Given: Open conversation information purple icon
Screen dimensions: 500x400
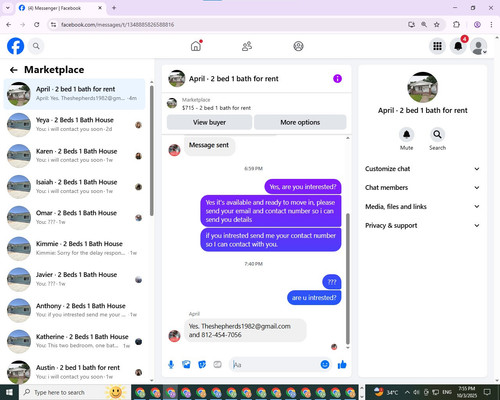Looking at the screenshot, I should coord(337,79).
